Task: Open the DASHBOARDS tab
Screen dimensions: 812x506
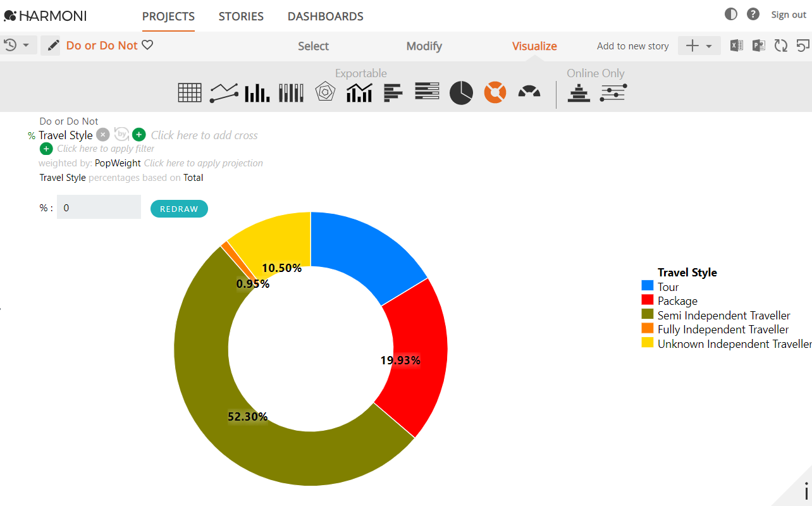Action: pos(326,16)
